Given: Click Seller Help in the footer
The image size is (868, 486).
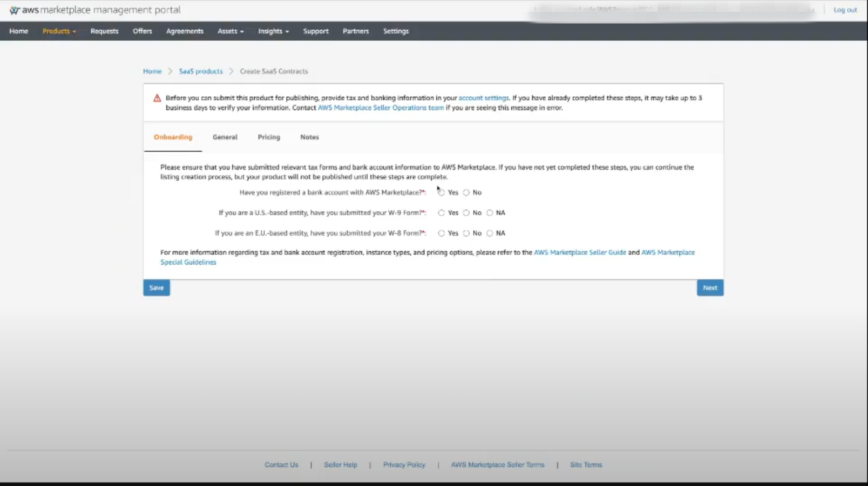Looking at the screenshot, I should click(x=341, y=465).
